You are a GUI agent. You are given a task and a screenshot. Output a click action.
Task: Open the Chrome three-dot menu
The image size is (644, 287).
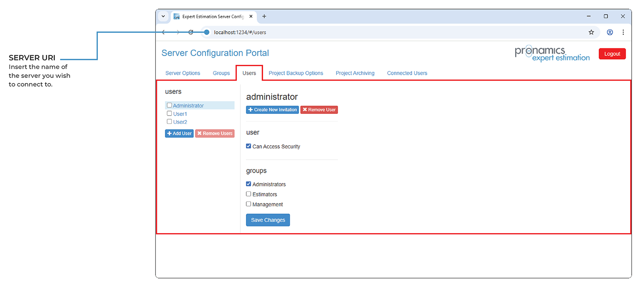[x=623, y=32]
